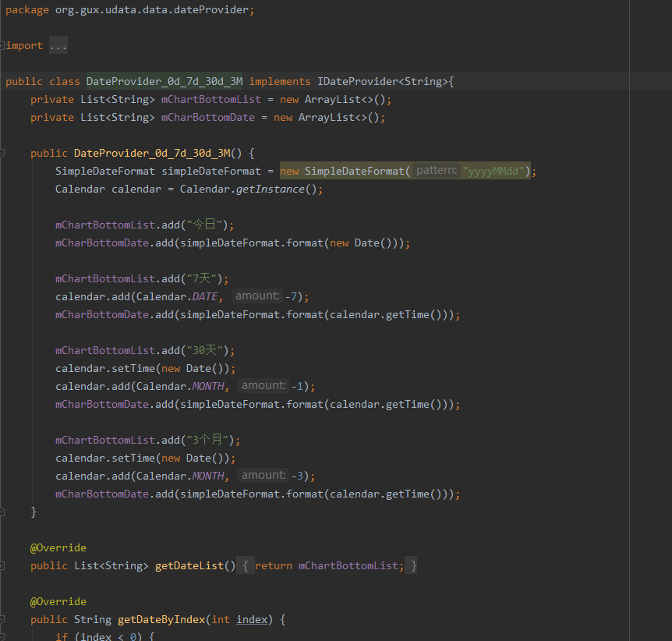Collapse the getDateList method fold marker
This screenshot has height=641, width=672.
coord(5,565)
